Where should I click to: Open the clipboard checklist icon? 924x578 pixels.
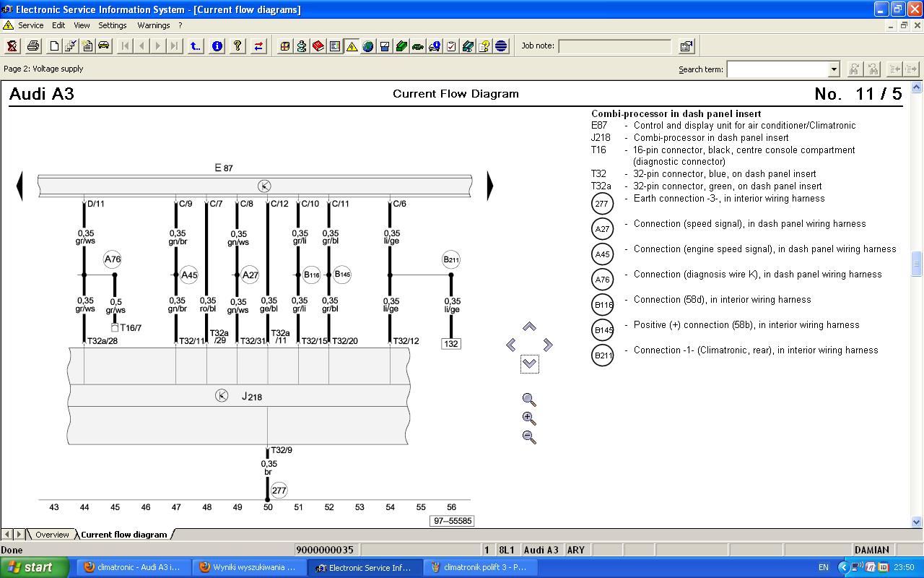(451, 46)
